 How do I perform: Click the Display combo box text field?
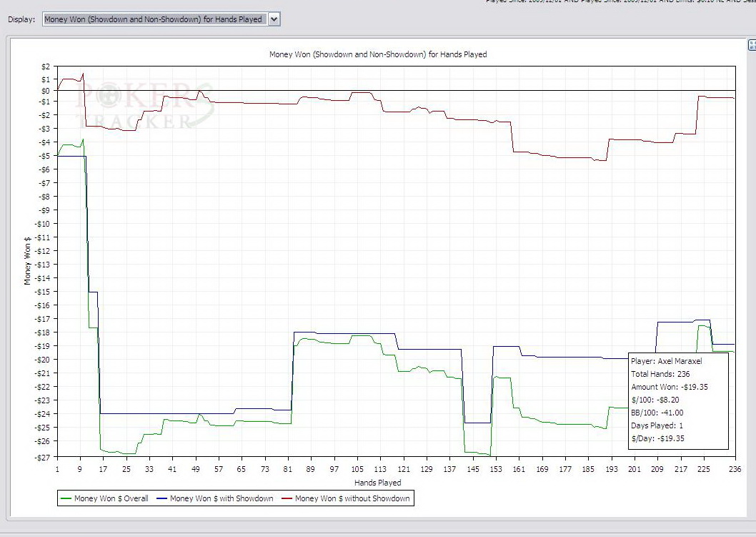click(154, 19)
